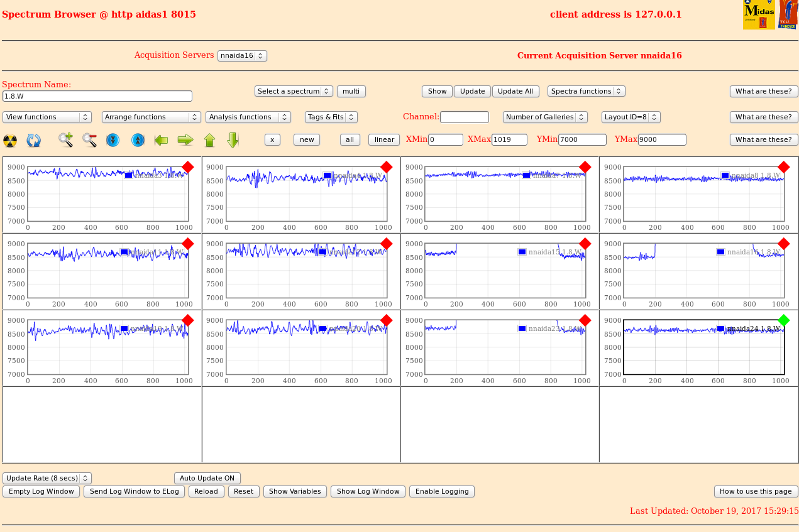799x532 pixels.
Task: Click the blue refresh arrows icon
Action: 33,140
